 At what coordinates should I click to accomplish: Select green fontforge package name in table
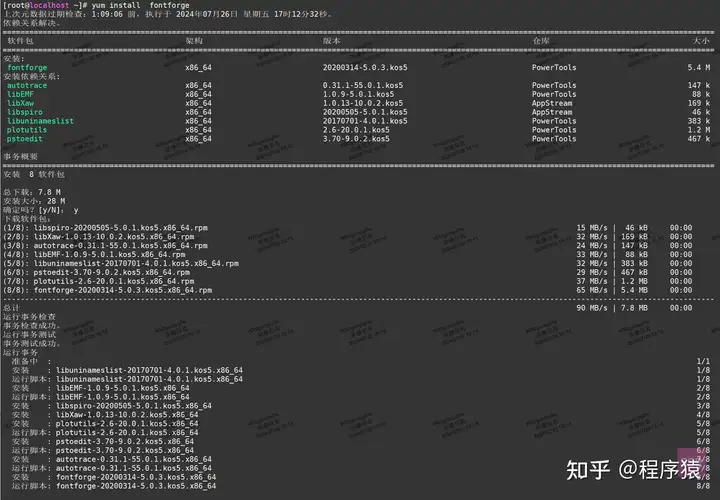(x=27, y=67)
